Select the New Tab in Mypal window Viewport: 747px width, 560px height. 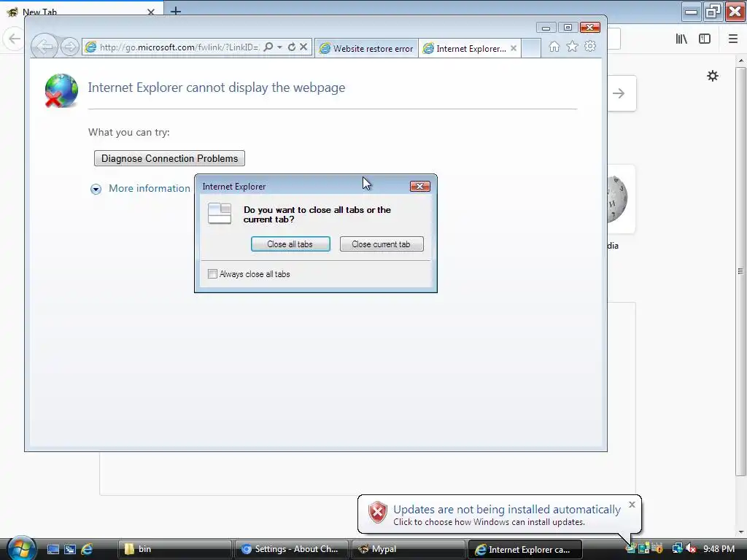tap(81, 9)
